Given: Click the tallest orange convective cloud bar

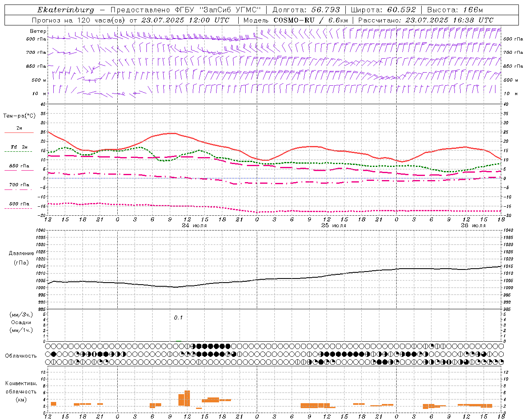Looking at the screenshot, I should click(x=187, y=398).
